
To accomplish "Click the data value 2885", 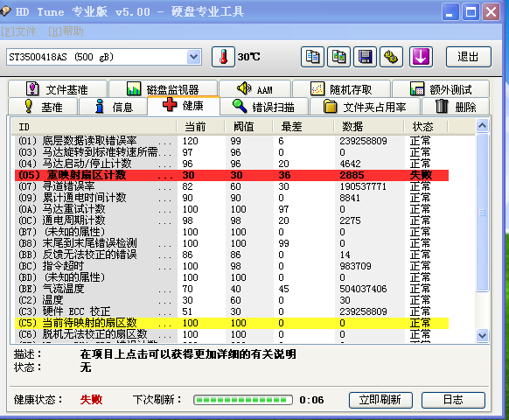I will coord(352,175).
